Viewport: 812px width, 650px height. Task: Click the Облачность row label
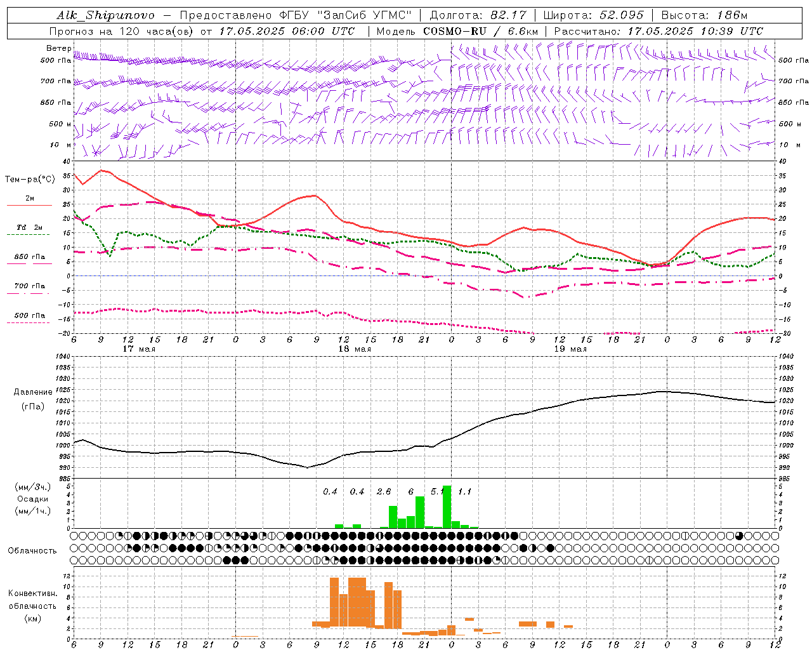pyautogui.click(x=32, y=551)
